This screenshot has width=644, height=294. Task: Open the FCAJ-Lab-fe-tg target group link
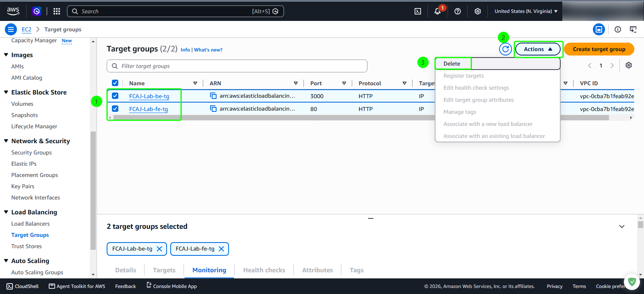click(149, 109)
